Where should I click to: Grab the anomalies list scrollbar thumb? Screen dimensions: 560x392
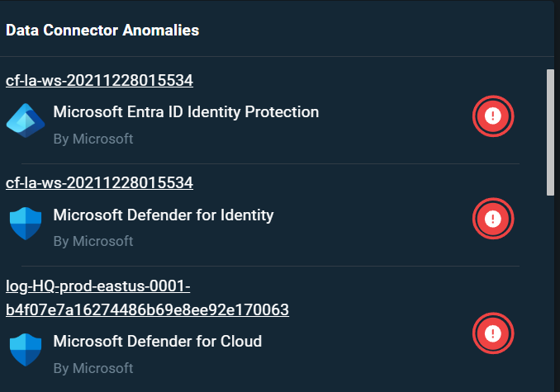tap(550, 132)
